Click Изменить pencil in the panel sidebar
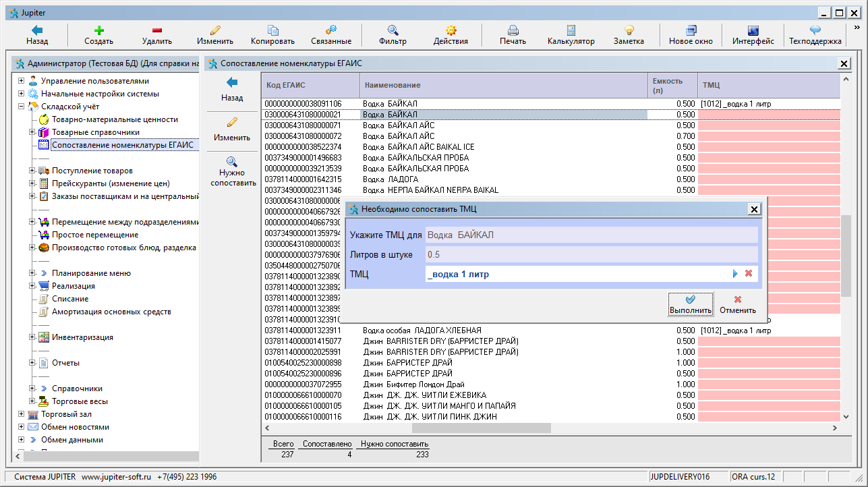 tap(232, 129)
